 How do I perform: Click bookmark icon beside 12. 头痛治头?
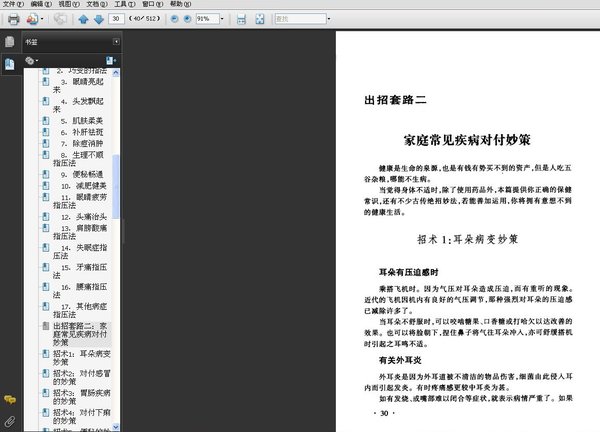pos(46,216)
